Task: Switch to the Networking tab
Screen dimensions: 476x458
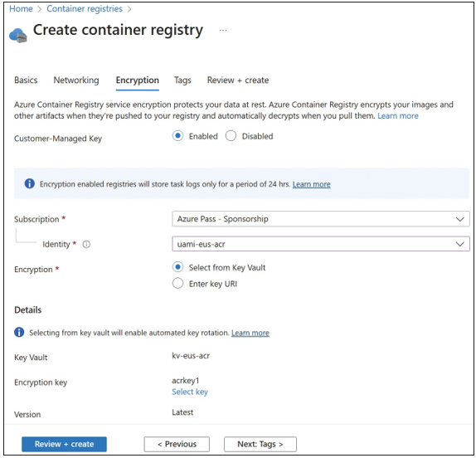Action: [76, 80]
